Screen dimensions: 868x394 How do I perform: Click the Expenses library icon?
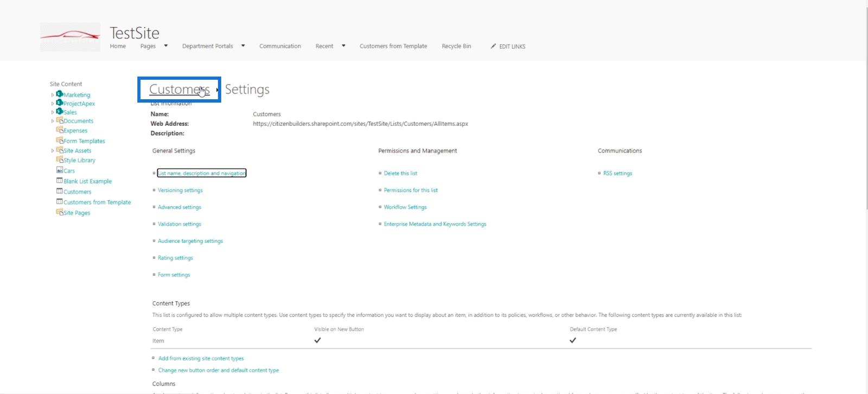[x=60, y=130]
